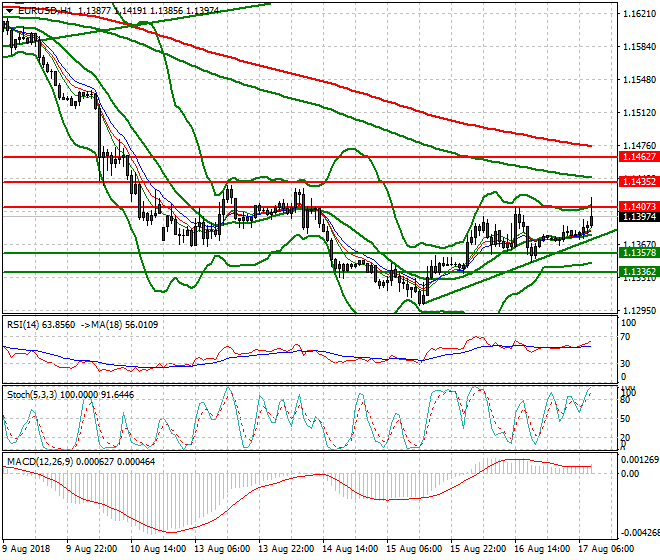Click the 13 Aug 06:00 time axis label
This screenshot has width=660, height=560.
click(x=222, y=549)
